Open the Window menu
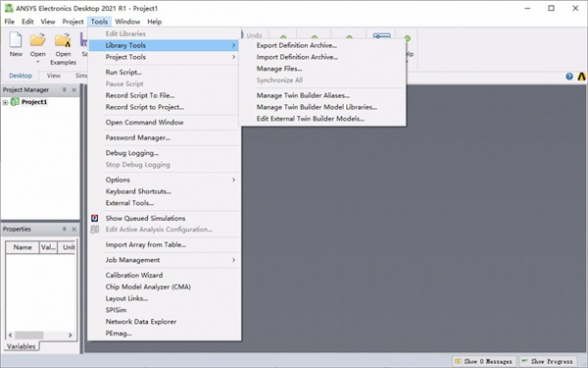Image resolution: width=588 pixels, height=368 pixels. click(127, 22)
